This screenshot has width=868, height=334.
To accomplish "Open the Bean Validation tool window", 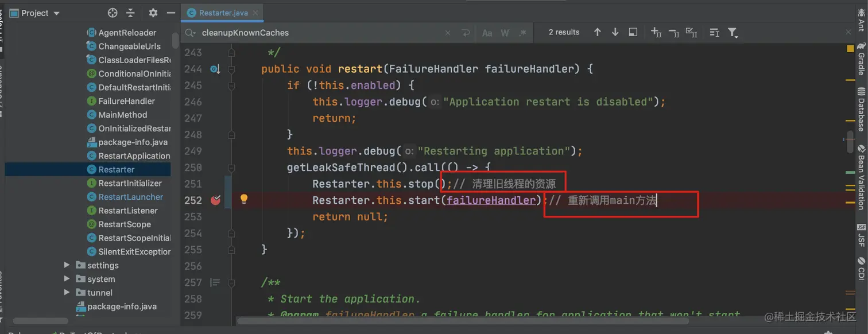I will tap(861, 178).
